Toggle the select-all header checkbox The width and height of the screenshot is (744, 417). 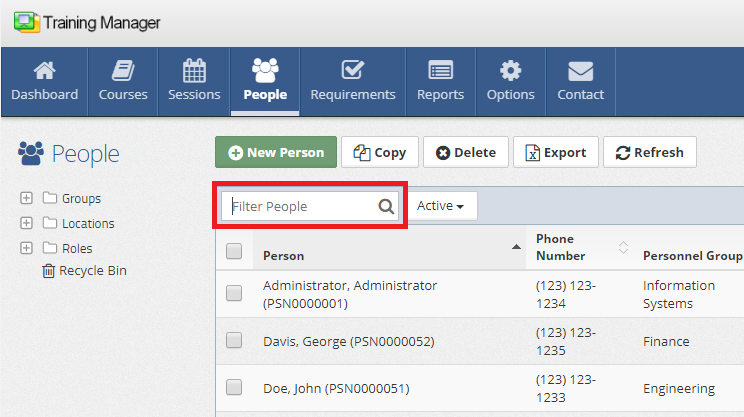tap(234, 252)
